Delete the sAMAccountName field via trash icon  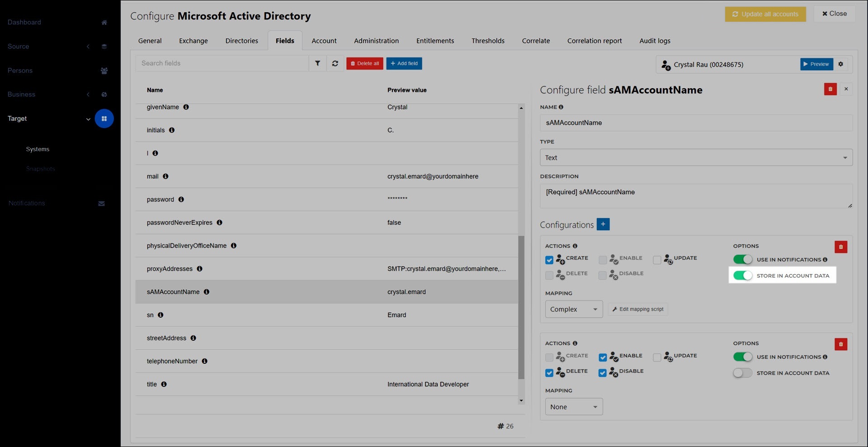click(830, 89)
